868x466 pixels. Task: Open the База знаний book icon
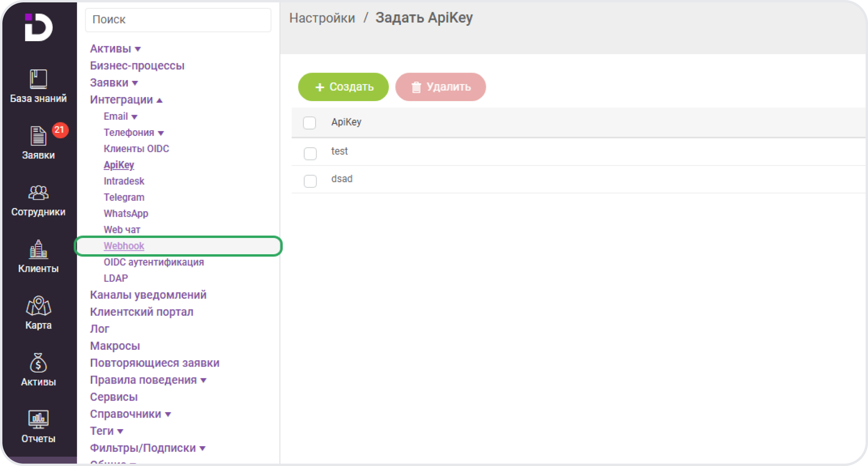tap(38, 79)
